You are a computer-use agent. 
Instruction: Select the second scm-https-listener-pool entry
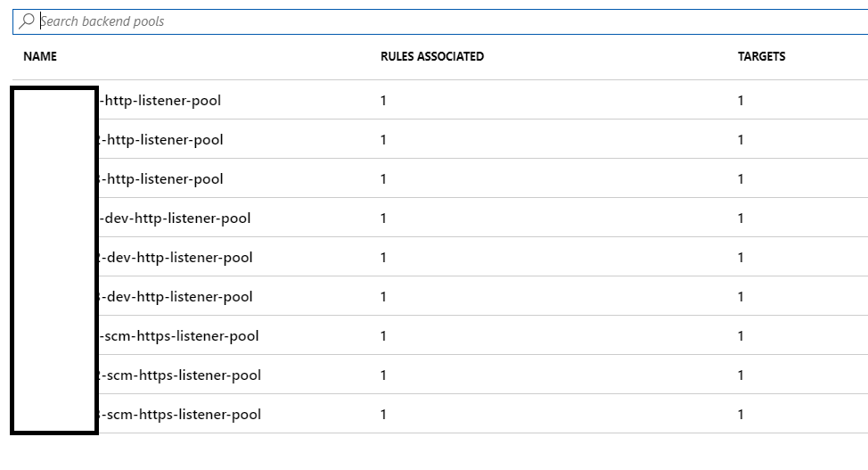[x=180, y=375]
